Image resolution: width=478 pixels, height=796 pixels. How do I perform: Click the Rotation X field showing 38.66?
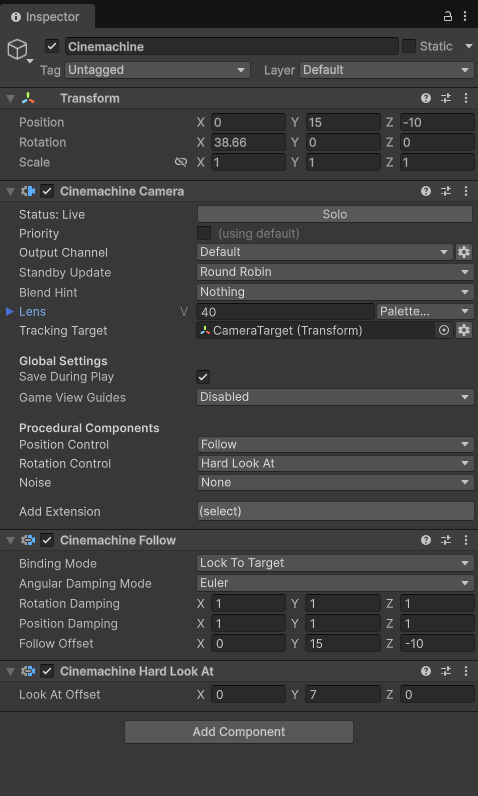pyautogui.click(x=248, y=142)
